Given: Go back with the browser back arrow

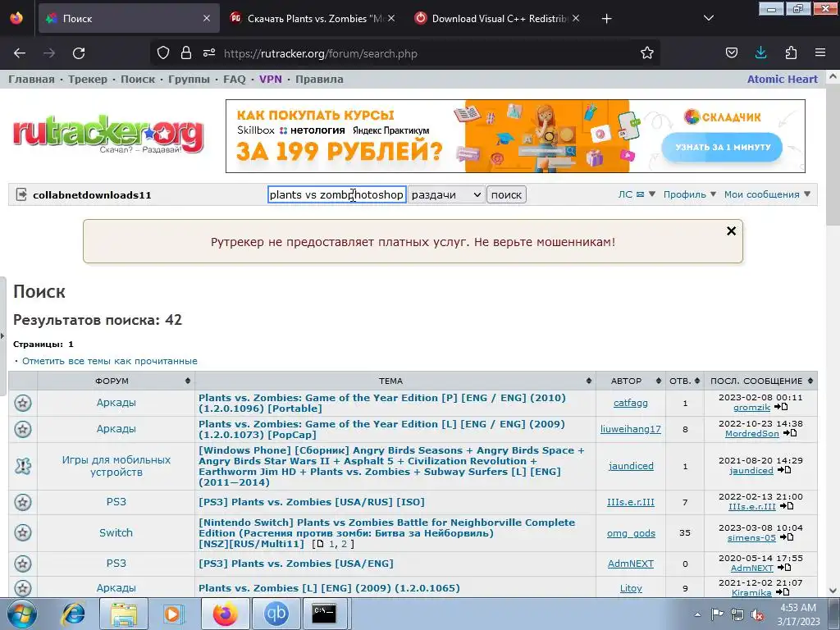Looking at the screenshot, I should point(20,53).
